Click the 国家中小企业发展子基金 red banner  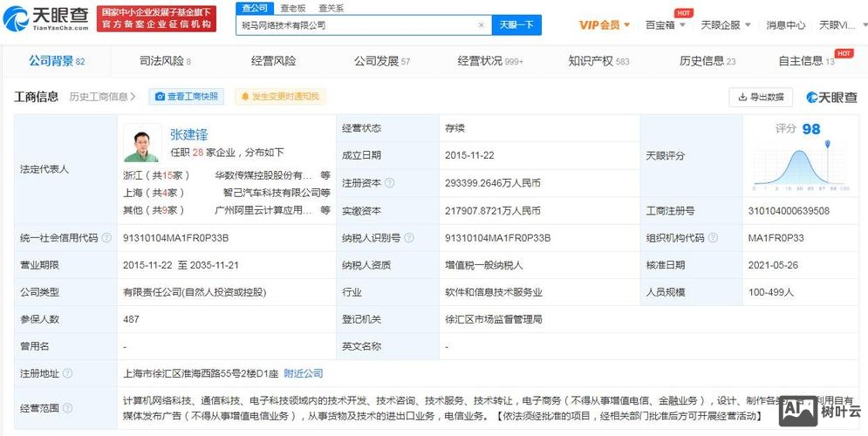(x=156, y=19)
